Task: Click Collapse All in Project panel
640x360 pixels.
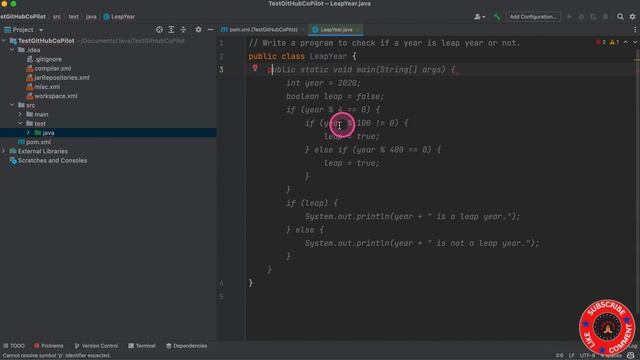Action: (183, 30)
